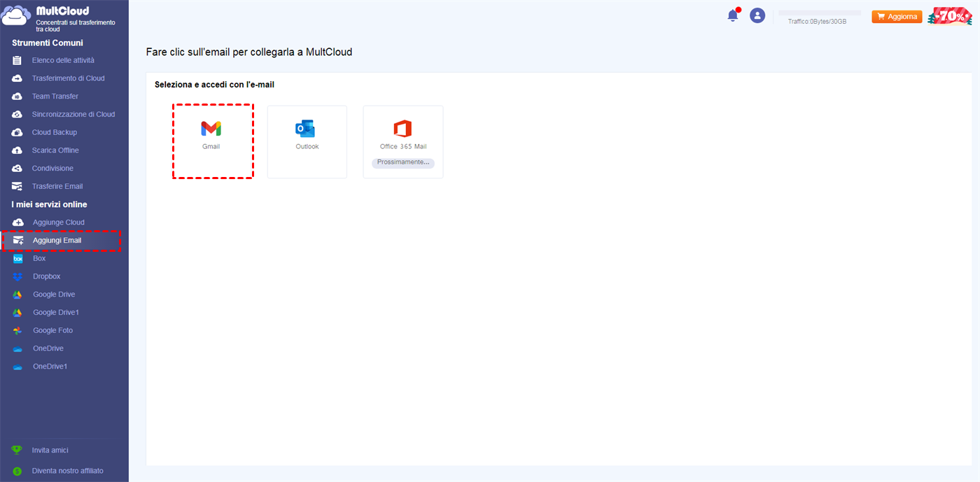Click the Diventa nostro affiliato dollar icon
The width and height of the screenshot is (980, 482).
click(17, 472)
